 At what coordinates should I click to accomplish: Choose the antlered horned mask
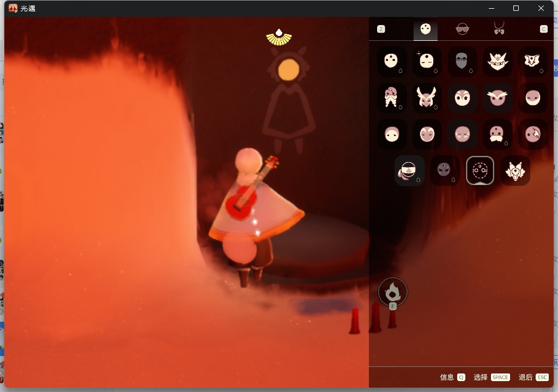[x=427, y=97]
